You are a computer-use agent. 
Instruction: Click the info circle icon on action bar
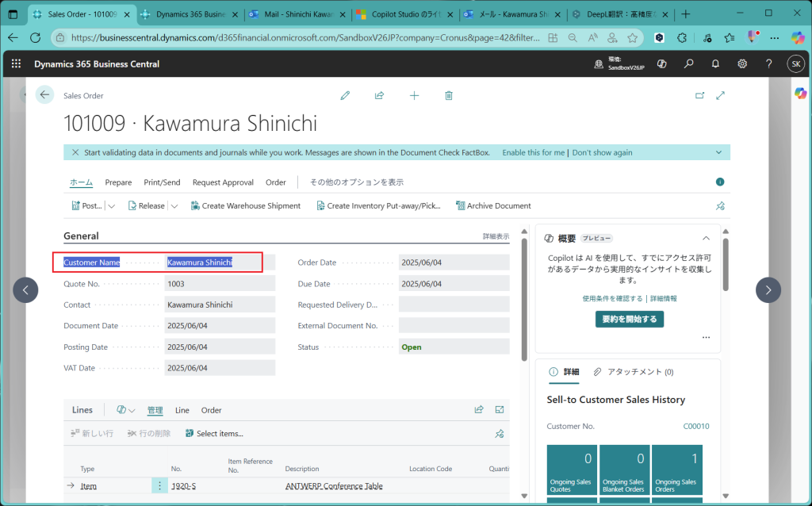click(x=720, y=182)
